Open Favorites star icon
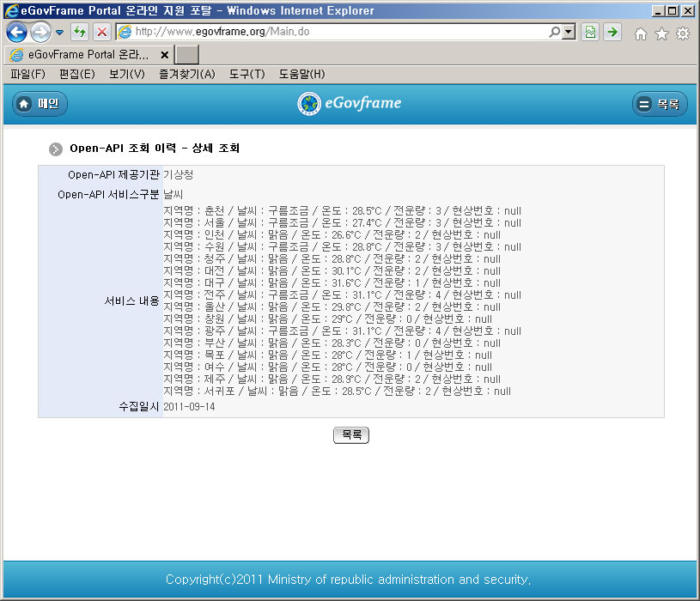Viewport: 700px width, 601px height. [x=661, y=33]
